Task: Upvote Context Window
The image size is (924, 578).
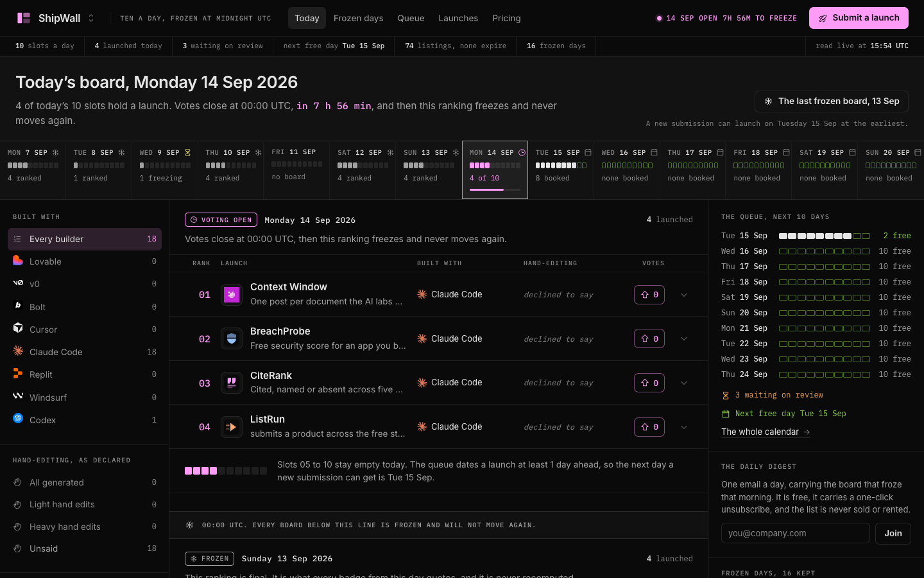Action: (649, 295)
